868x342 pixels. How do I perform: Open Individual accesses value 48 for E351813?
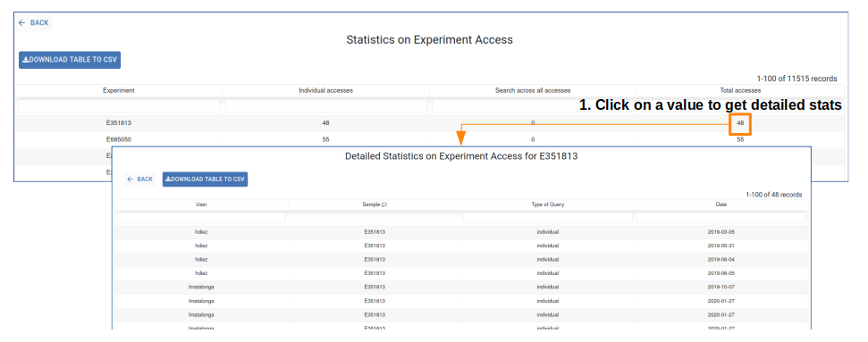pos(325,123)
